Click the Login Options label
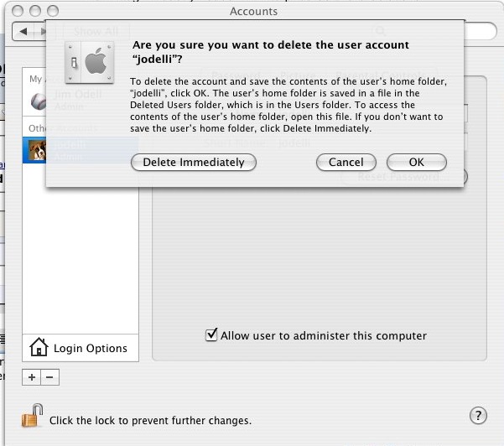Screen dimensions: 504x446 [x=91, y=348]
